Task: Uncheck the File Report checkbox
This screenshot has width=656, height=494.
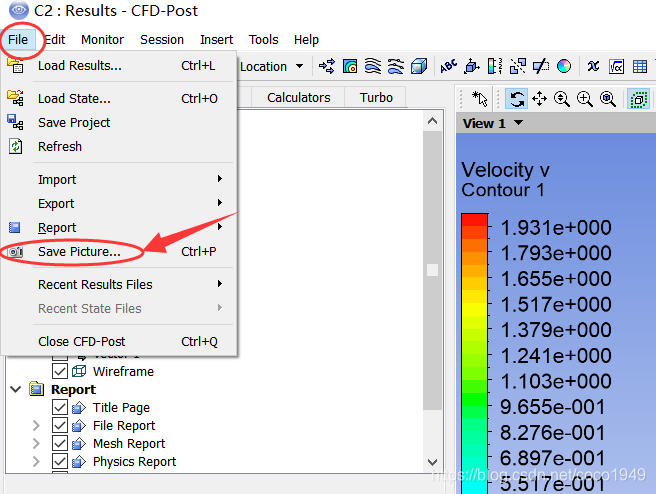Action: pyautogui.click(x=60, y=425)
